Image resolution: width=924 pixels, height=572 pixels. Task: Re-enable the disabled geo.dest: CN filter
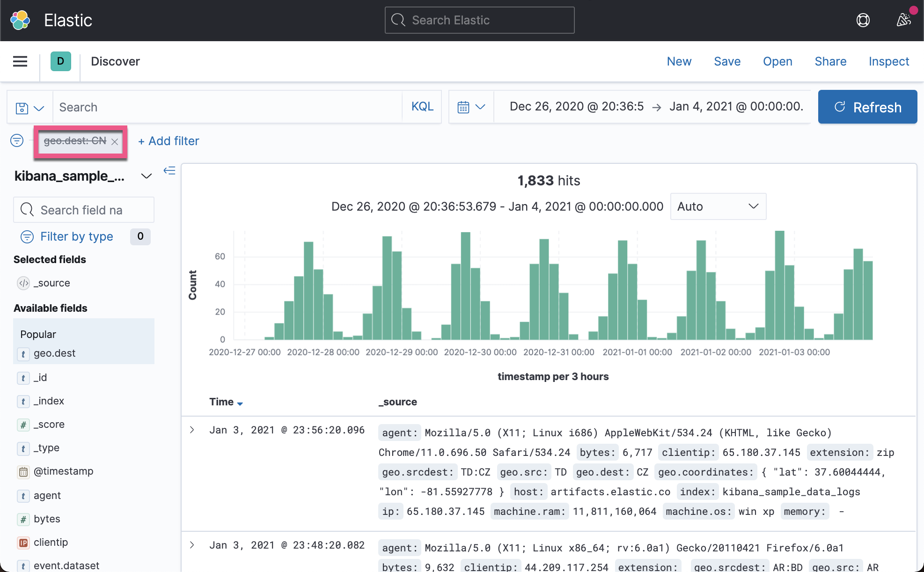pos(75,141)
